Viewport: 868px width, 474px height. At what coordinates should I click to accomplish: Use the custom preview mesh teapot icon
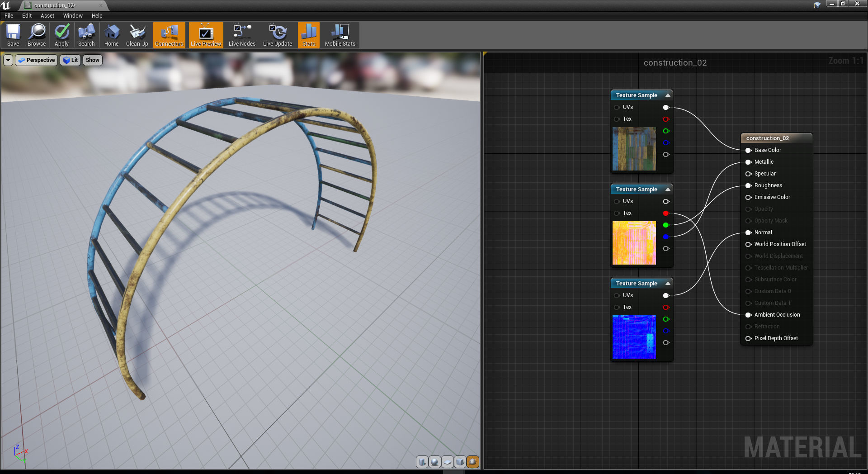(x=472, y=462)
